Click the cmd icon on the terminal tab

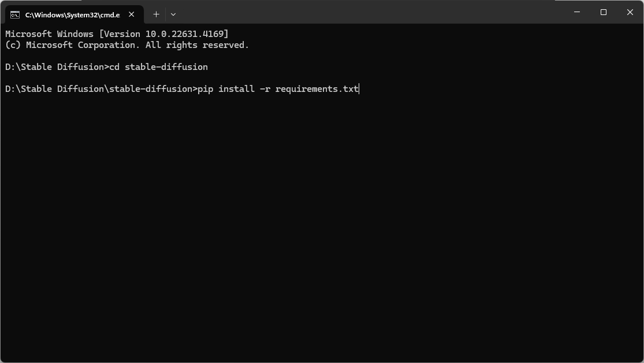pyautogui.click(x=14, y=14)
